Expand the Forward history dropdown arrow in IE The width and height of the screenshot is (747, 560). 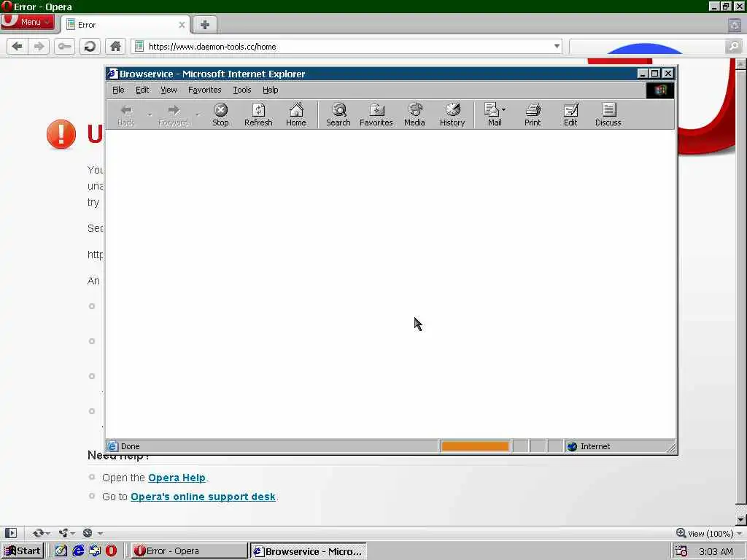pyautogui.click(x=197, y=114)
